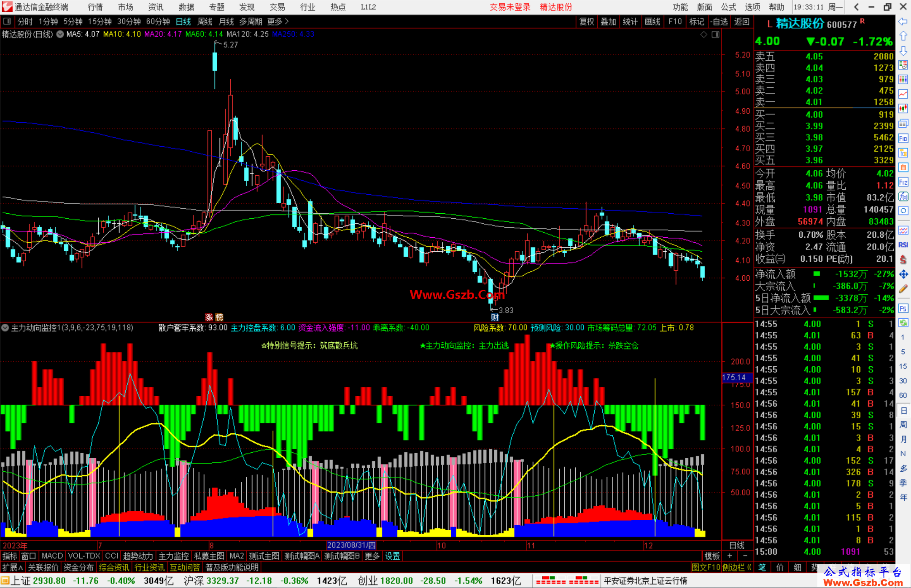This screenshot has width=911, height=588.
Task: Switch to 60-minute period in right sidebar
Action: (x=903, y=395)
